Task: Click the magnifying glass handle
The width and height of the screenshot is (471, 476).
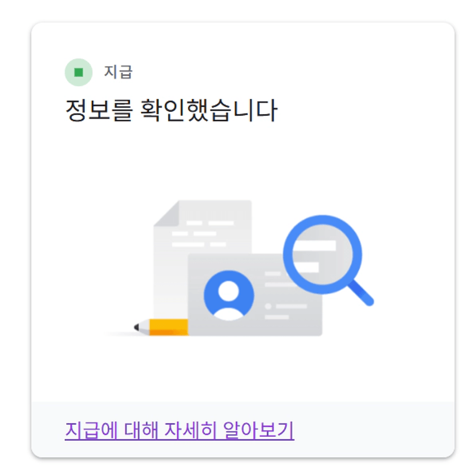Action: pyautogui.click(x=361, y=293)
